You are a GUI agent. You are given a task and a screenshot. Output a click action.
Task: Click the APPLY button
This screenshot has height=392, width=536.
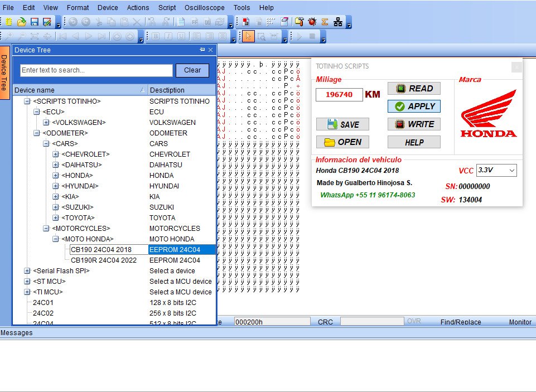tap(414, 107)
